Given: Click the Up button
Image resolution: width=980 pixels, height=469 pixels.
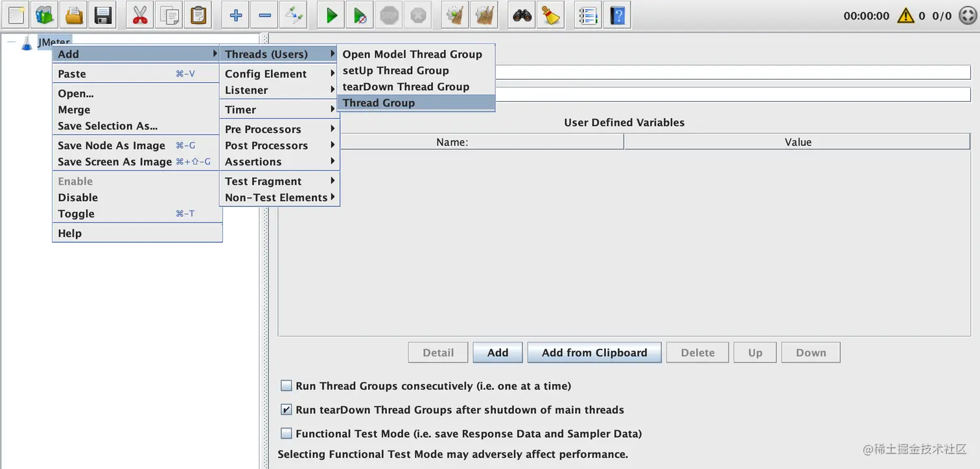Looking at the screenshot, I should 755,353.
